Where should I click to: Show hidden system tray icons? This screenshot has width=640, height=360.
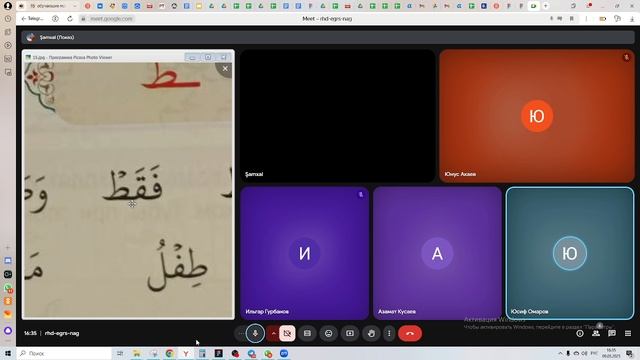click(560, 353)
